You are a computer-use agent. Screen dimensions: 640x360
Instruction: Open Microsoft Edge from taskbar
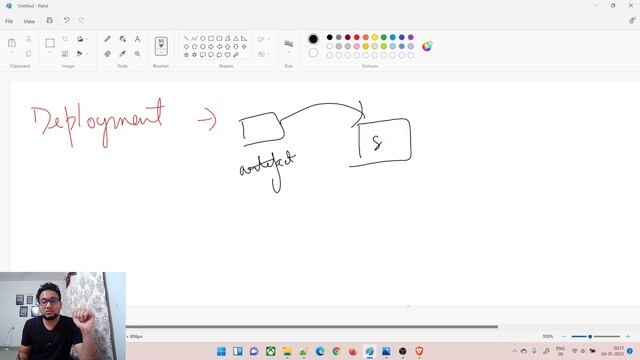(320, 351)
